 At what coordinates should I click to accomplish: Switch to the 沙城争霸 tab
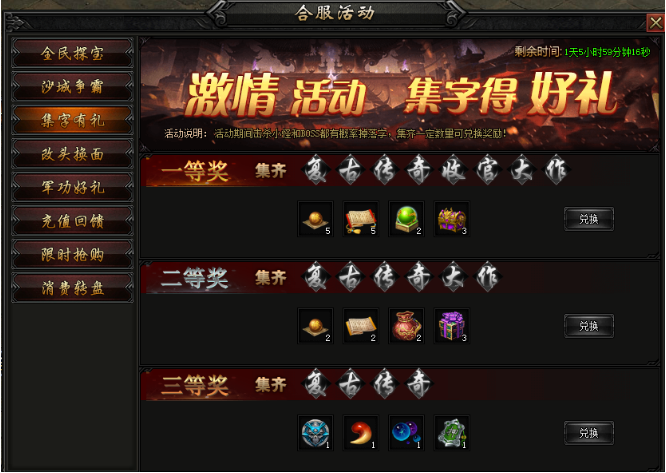(x=72, y=87)
